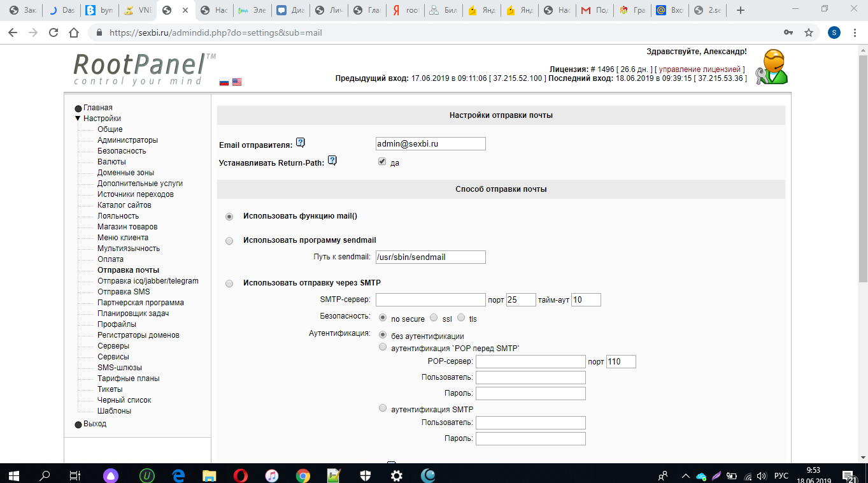
Task: Go to Отправка SMS settings section
Action: click(x=124, y=292)
